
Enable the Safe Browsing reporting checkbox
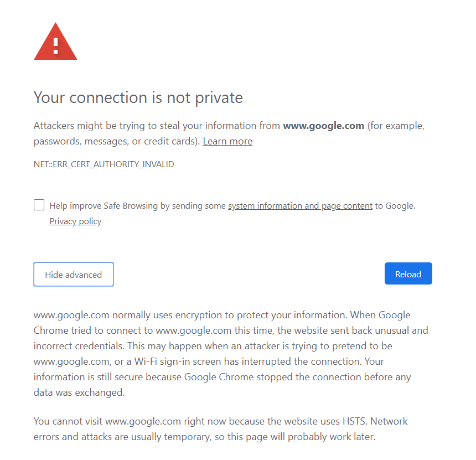(x=39, y=205)
